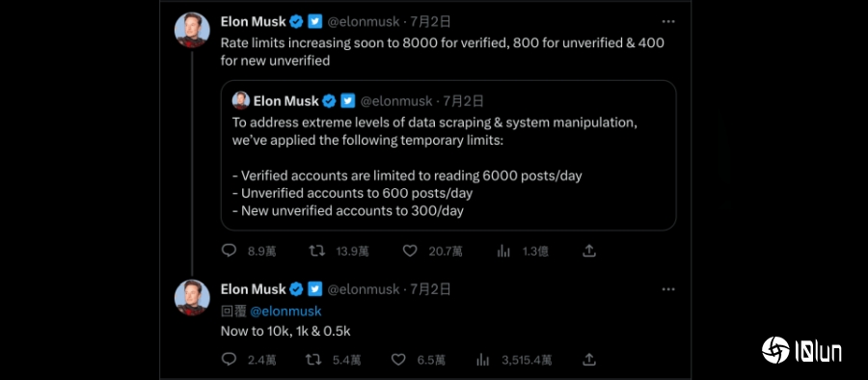Open the three-dot menu on the first tweet
The image size is (868, 380).
pos(668,21)
